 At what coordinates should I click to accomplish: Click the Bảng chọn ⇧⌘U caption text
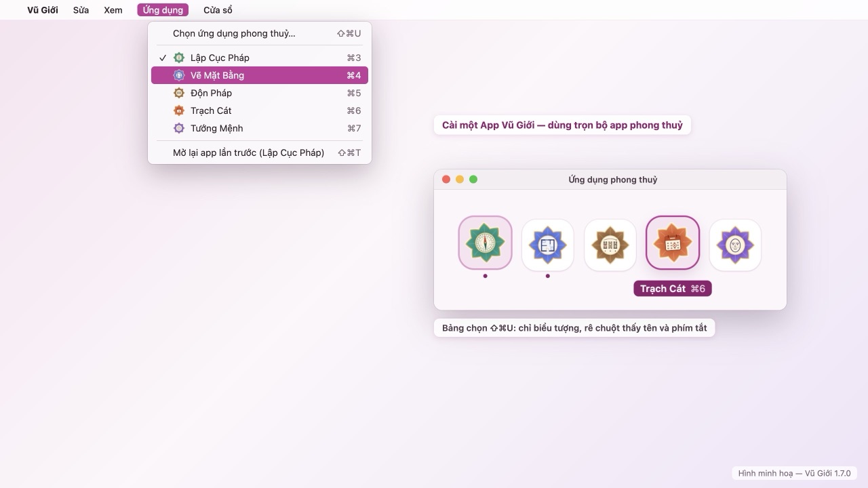point(574,328)
